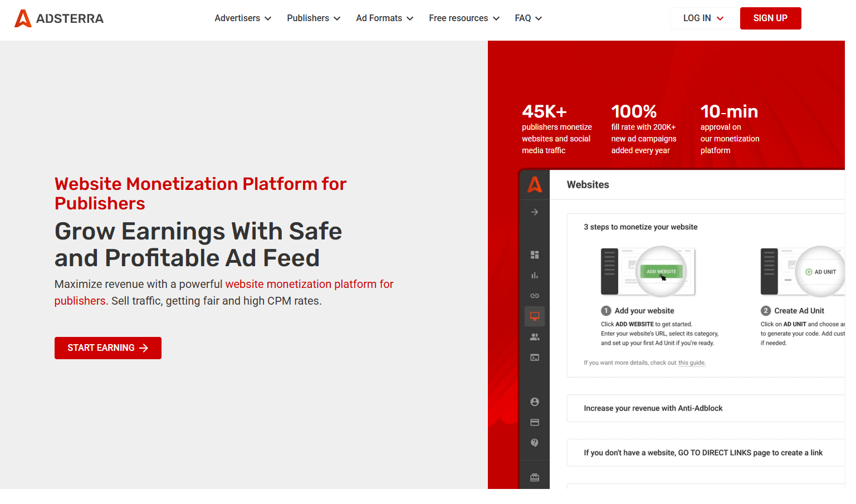The height and width of the screenshot is (504, 856).
Task: Click the green ADD WEBSITE illustration
Action: point(662,272)
